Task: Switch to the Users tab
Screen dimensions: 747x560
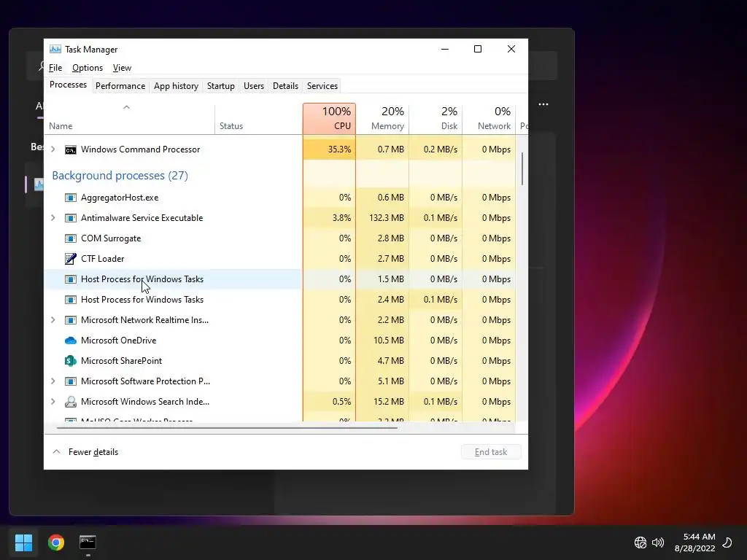Action: click(253, 86)
